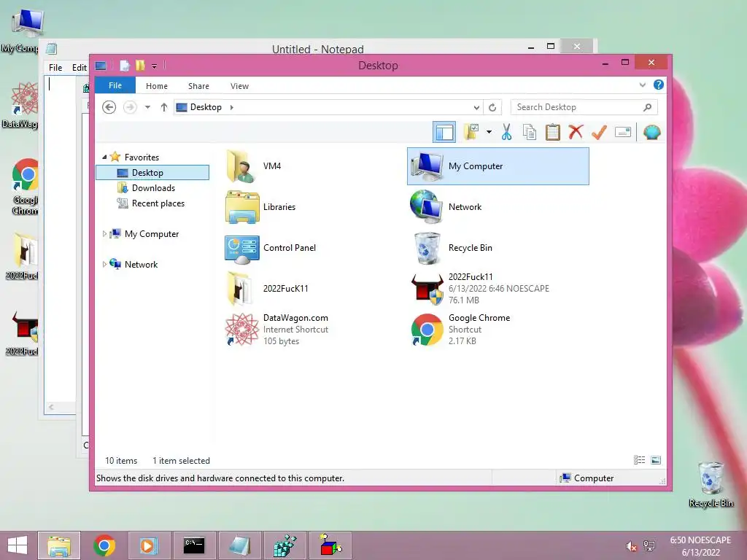Expand My Computer in navigation tree

tap(104, 234)
